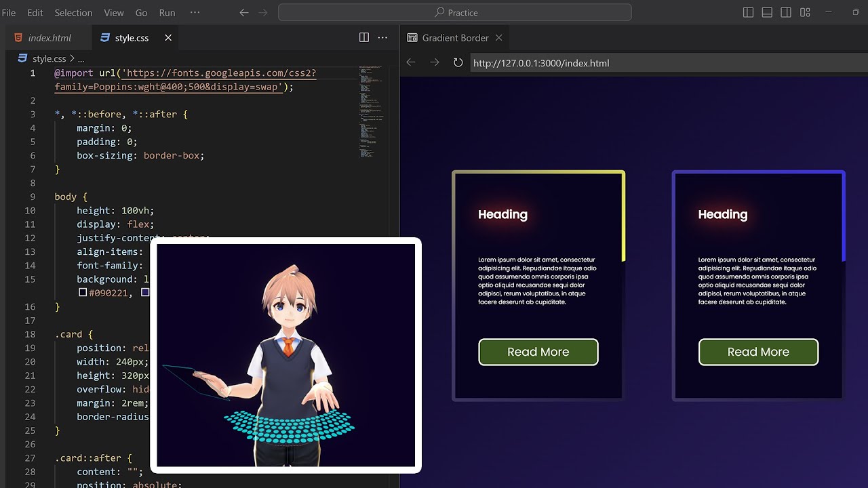868x488 pixels.
Task: Expand the breadcrumb chevron after style.css
Action: click(72, 59)
